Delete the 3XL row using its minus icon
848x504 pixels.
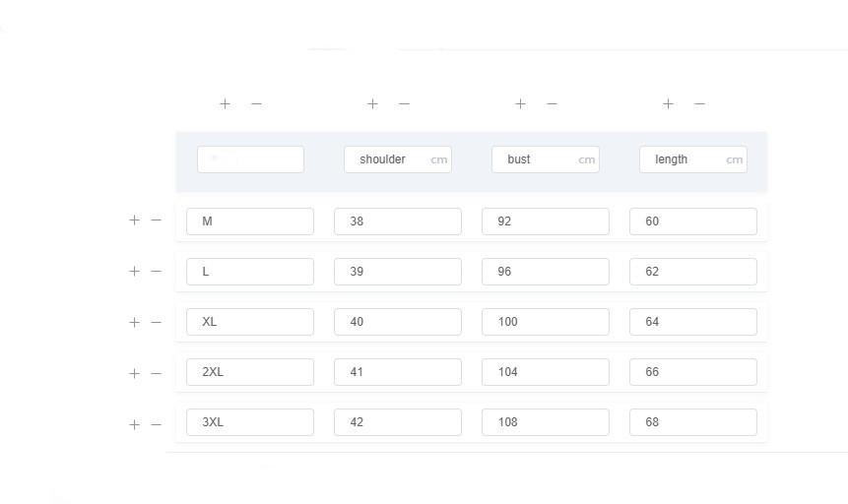pyautogui.click(x=156, y=424)
